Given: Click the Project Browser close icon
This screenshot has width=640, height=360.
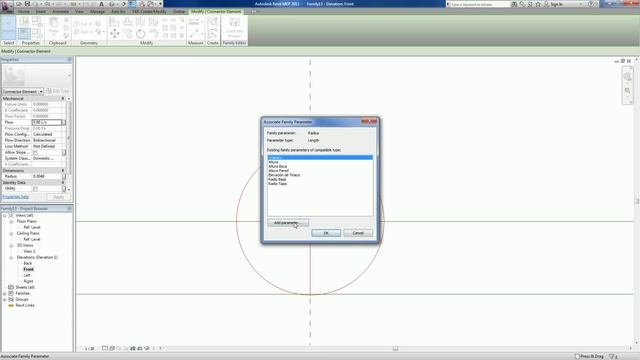Looking at the screenshot, I should (x=69, y=209).
